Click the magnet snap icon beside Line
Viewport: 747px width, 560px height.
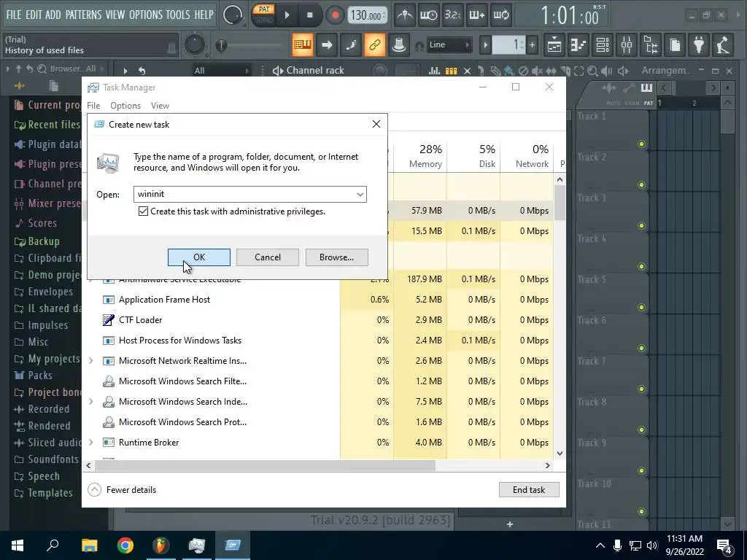click(x=419, y=46)
